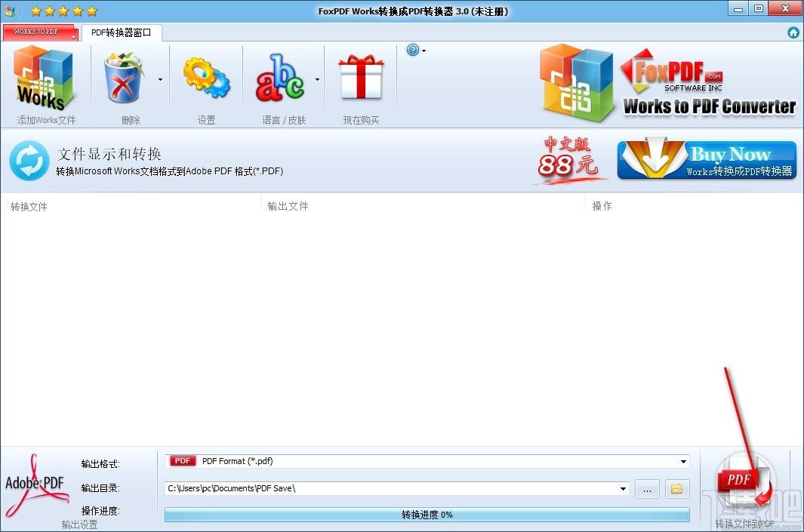Expand the language/skin dropdown arrow
Viewport: 804px width, 532px height.
point(317,78)
